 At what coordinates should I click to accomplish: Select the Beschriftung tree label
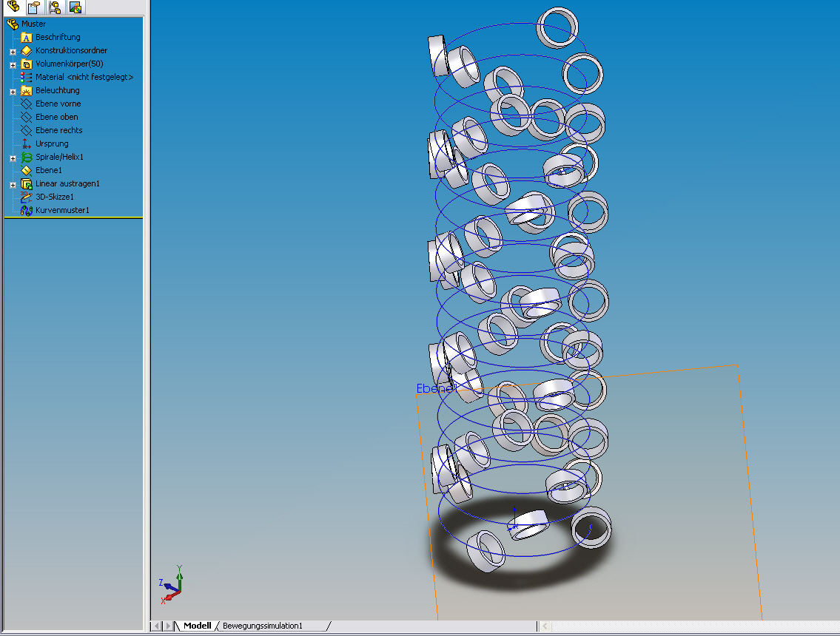click(x=58, y=37)
